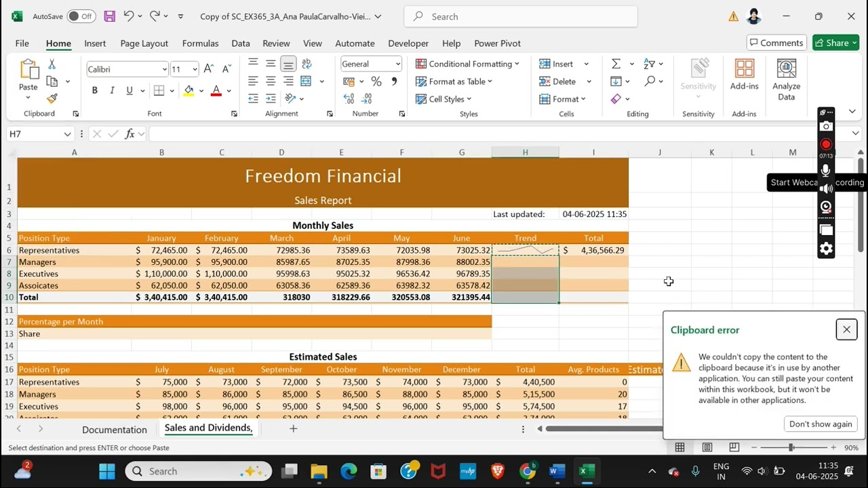
Task: Toggle Align Left horizontal alignment
Action: 253,81
